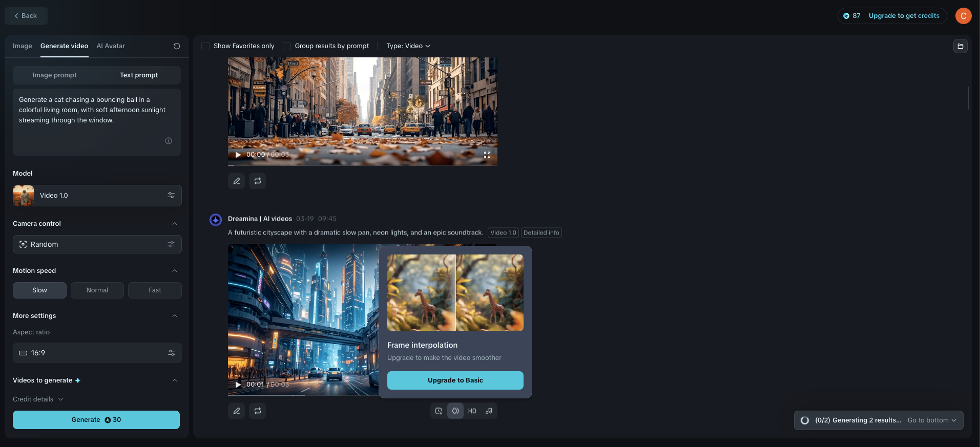
Task: Click the reset icon beside AI Avatar tab
Action: (177, 46)
